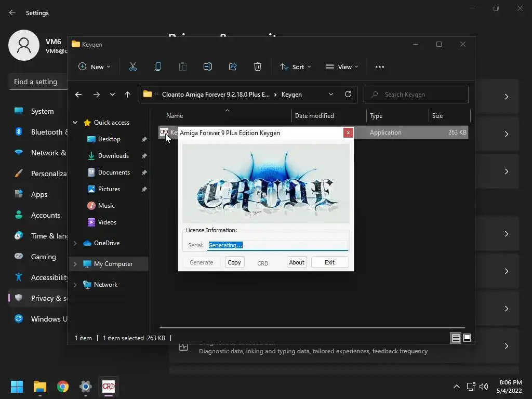Click the About button in keygen
Image resolution: width=532 pixels, height=399 pixels.
[297, 262]
